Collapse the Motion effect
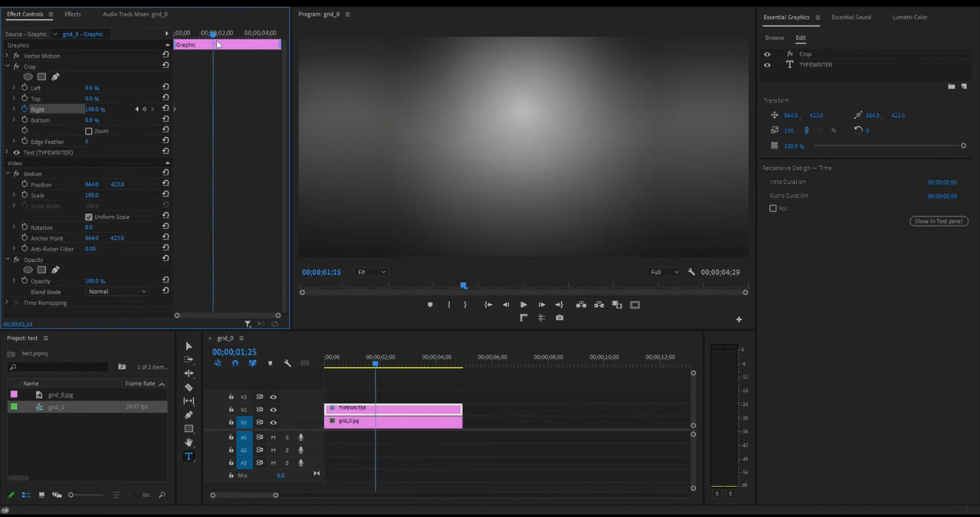The height and width of the screenshot is (517, 980). click(x=7, y=174)
